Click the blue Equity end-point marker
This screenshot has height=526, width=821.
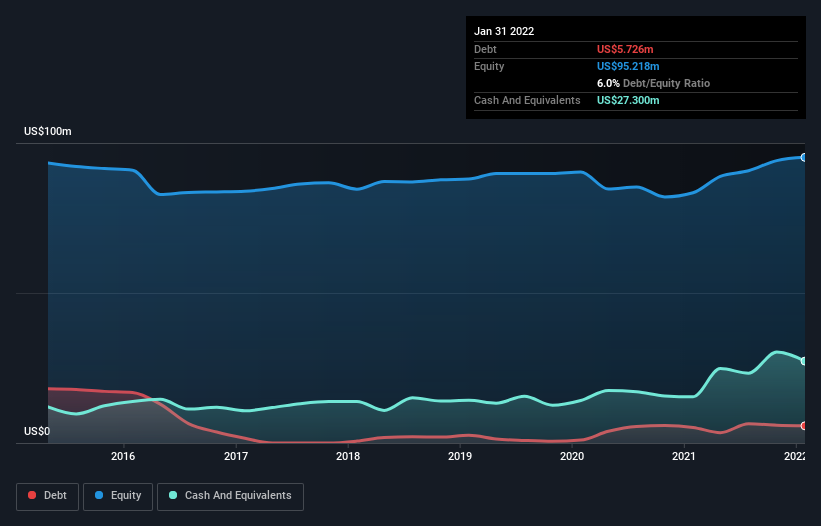[x=803, y=158]
